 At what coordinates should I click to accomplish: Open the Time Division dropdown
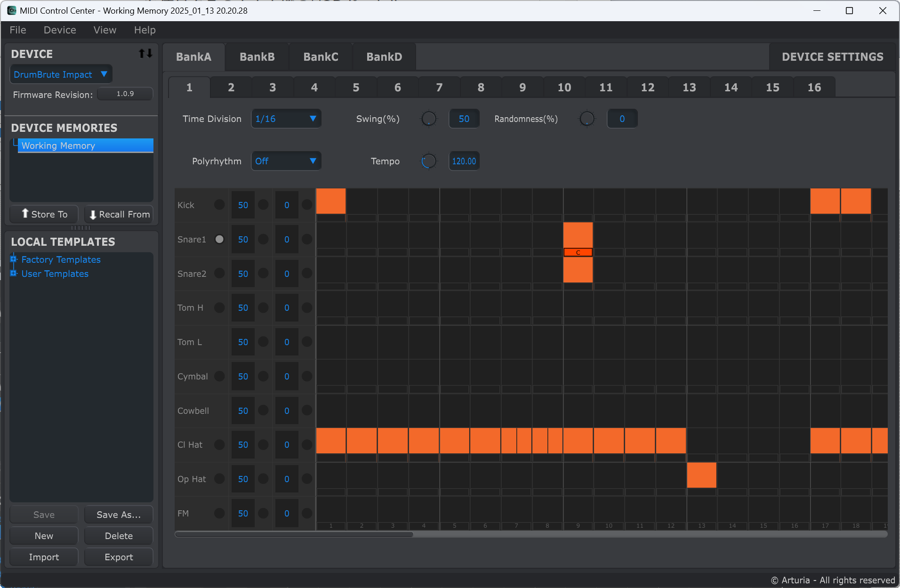point(286,119)
